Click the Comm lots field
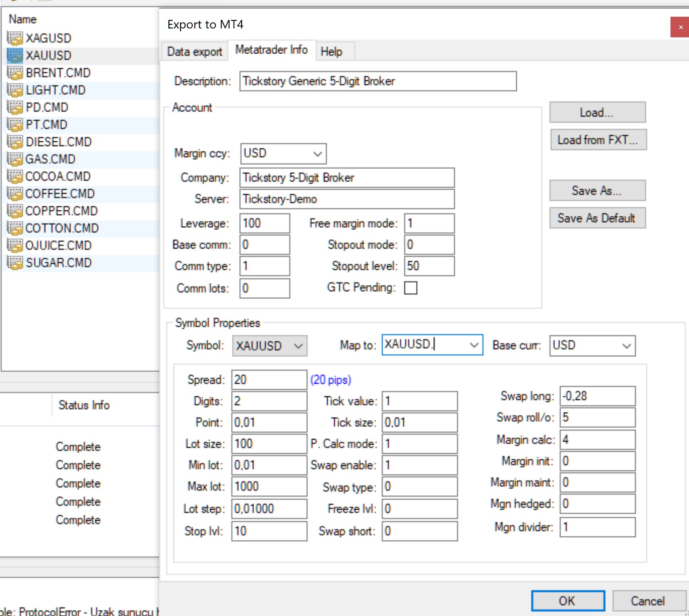The width and height of the screenshot is (689, 616). [x=265, y=288]
